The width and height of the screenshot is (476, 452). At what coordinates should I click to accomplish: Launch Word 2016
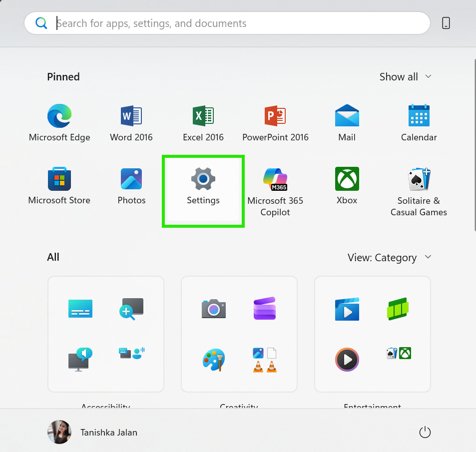(131, 123)
